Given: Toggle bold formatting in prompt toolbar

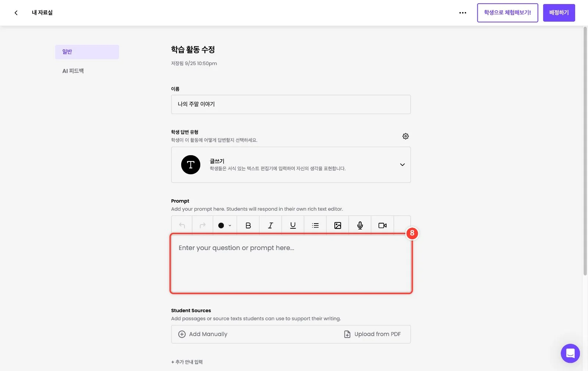Looking at the screenshot, I should [248, 225].
